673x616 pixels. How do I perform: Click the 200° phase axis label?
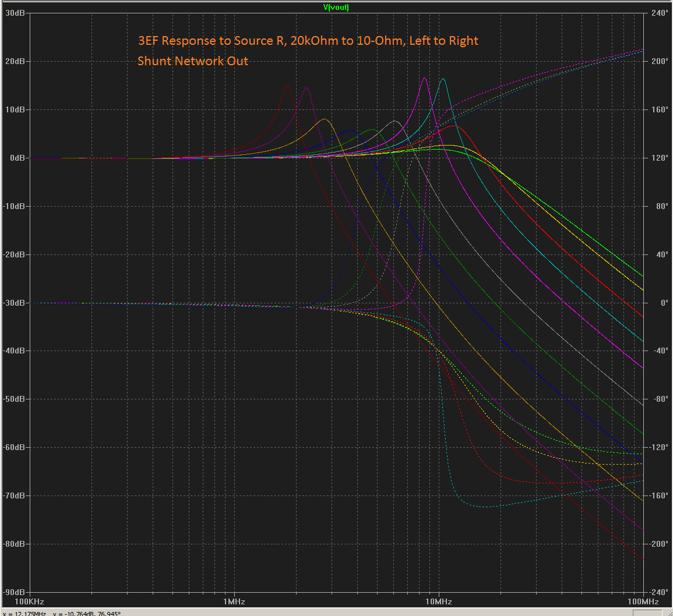(660, 61)
